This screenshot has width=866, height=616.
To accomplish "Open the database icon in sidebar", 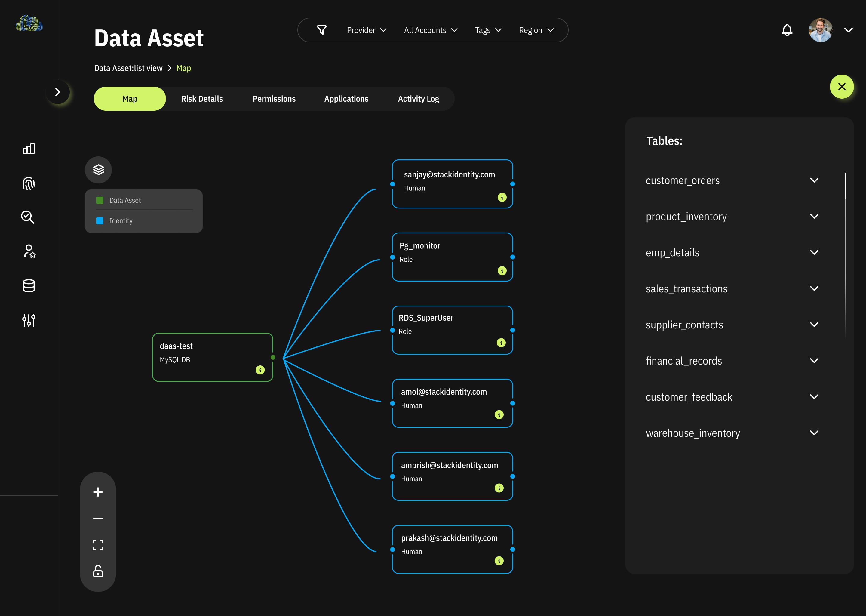I will pyautogui.click(x=29, y=286).
